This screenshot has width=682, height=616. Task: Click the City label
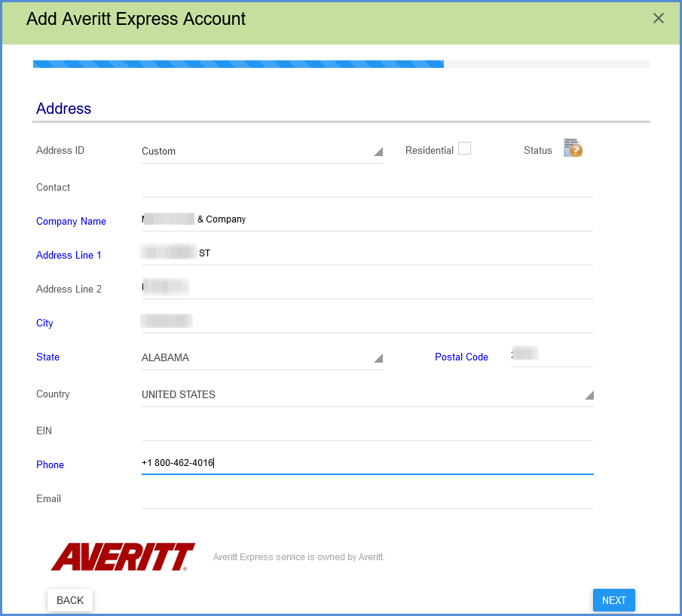44,323
